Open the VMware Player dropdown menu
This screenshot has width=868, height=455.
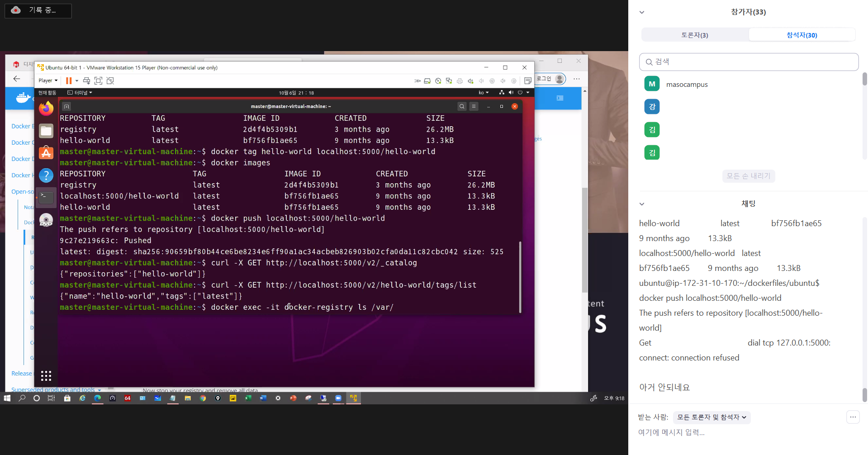48,81
